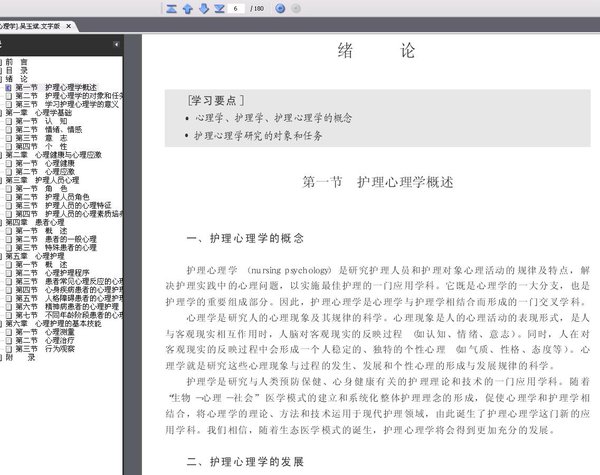Go to the first page

coord(171,8)
